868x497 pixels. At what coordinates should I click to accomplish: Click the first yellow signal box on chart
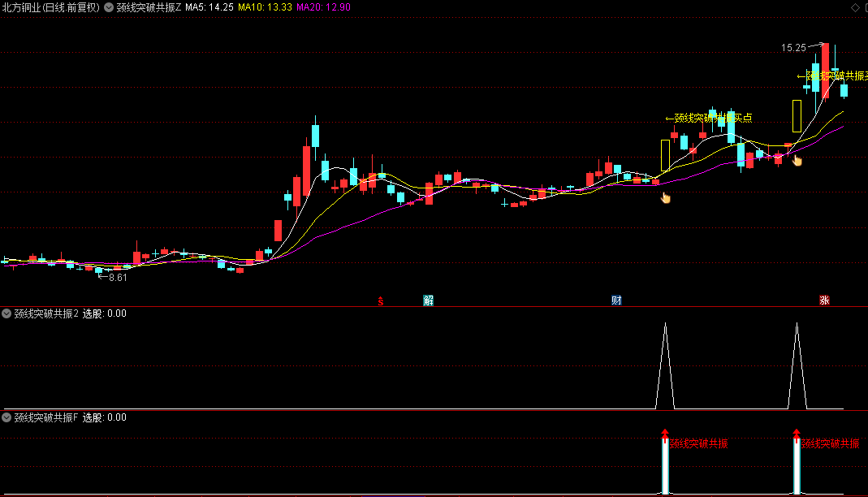pyautogui.click(x=665, y=156)
